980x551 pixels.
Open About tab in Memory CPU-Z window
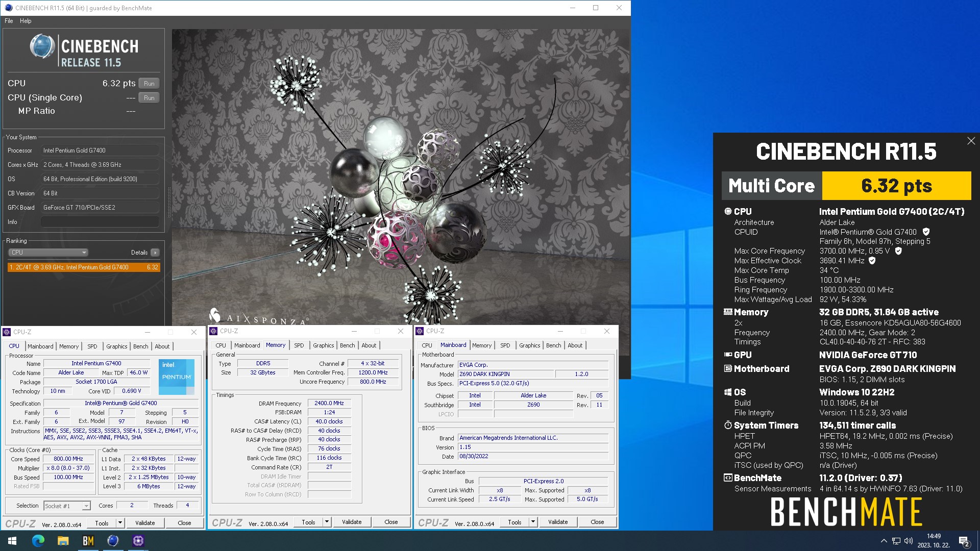369,345
